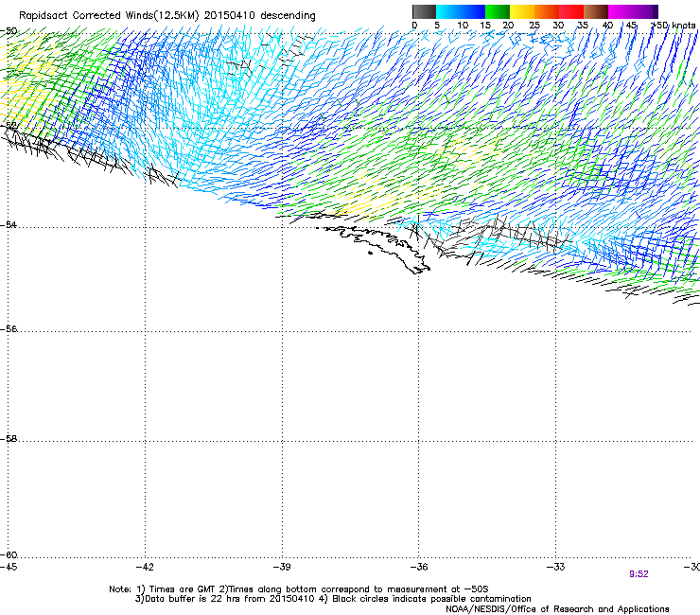Click the red 30-35 knots legend segment

(x=571, y=11)
